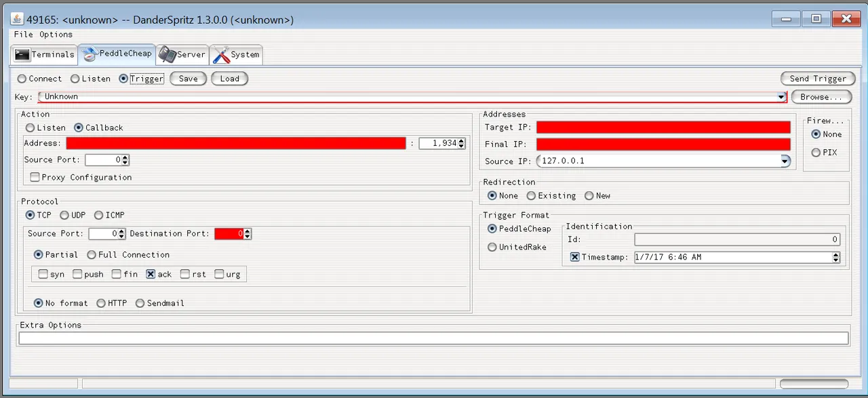
Task: Click the Load button
Action: click(x=229, y=79)
